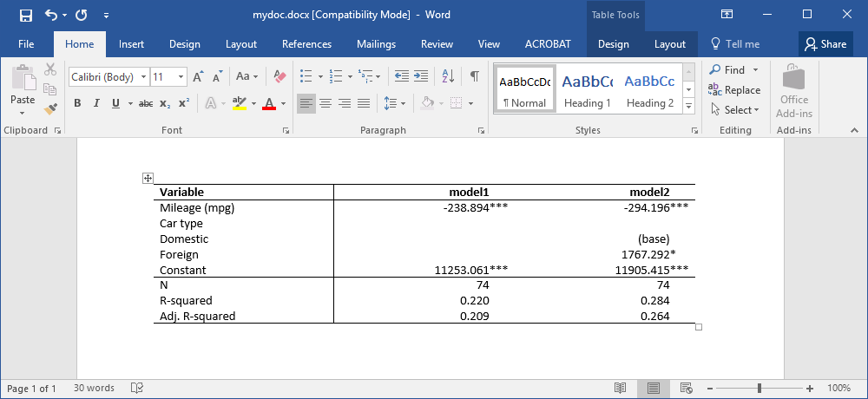Click the Shading paint bucket icon
868x399 pixels.
coord(427,103)
